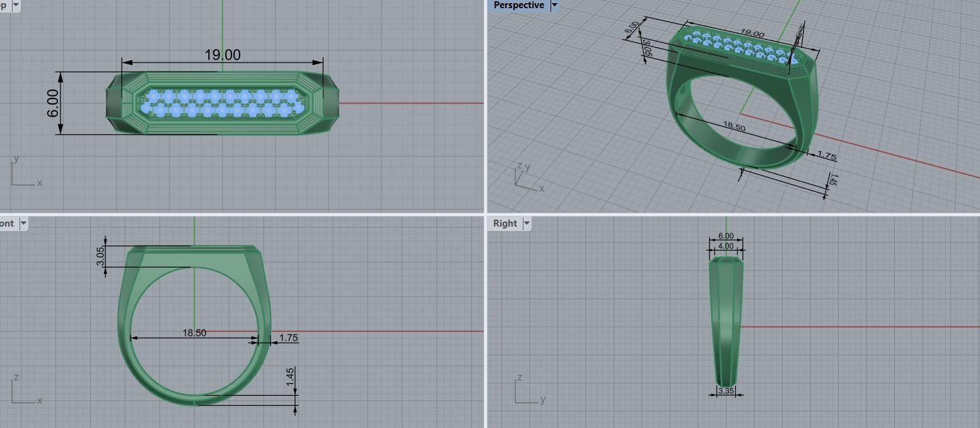Select the 1.45 dimension in Perspective viewport

tap(832, 179)
